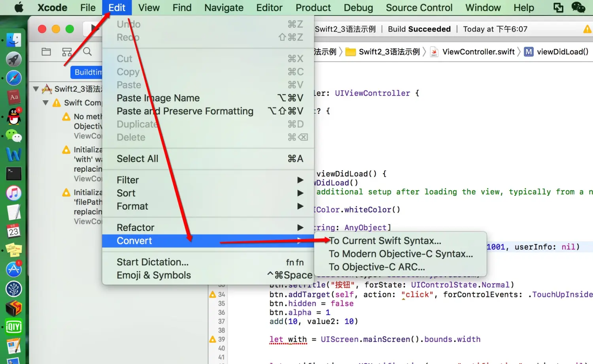
Task: Select the 'No method' warning issue
Action: click(82, 126)
